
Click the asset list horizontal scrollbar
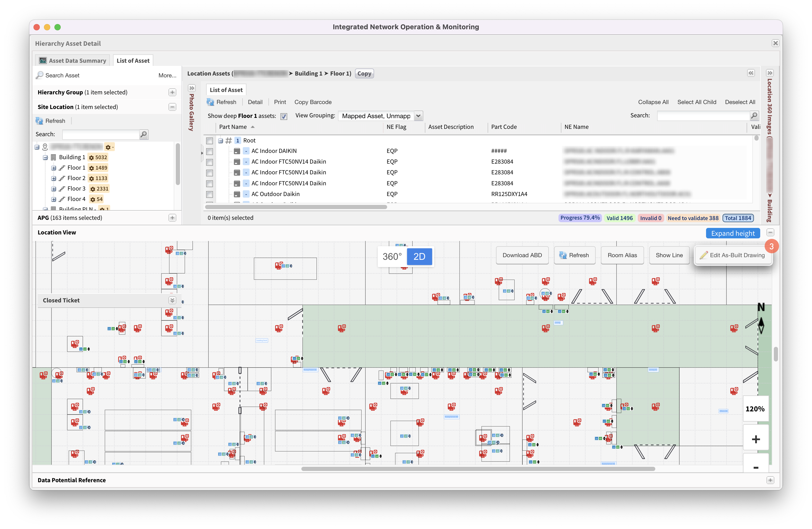[x=296, y=207]
